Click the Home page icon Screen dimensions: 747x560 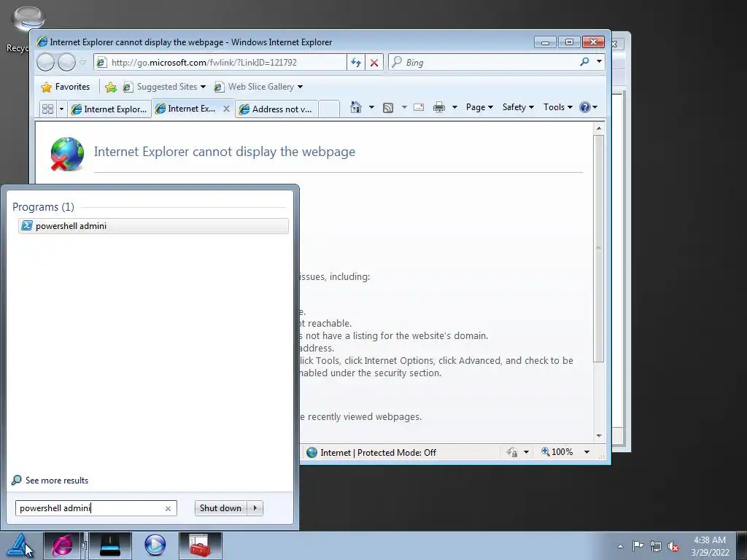click(x=355, y=107)
